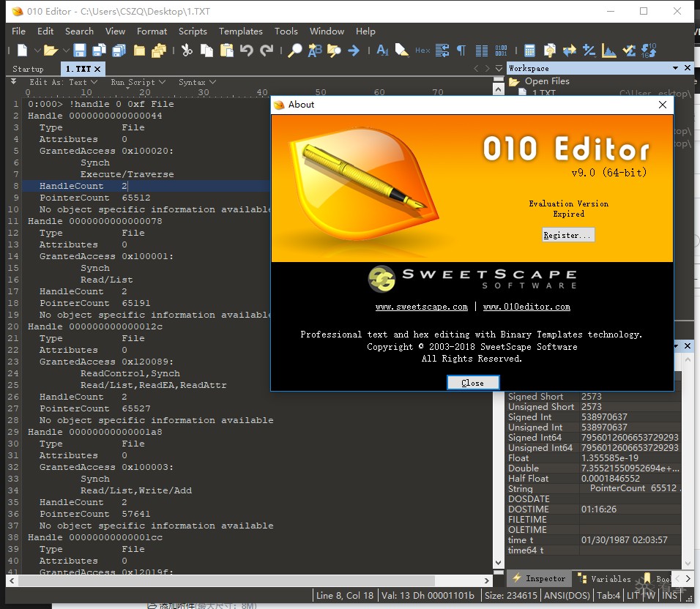Click the Save All toolbar icon
This screenshot has height=609, width=700.
[119, 51]
